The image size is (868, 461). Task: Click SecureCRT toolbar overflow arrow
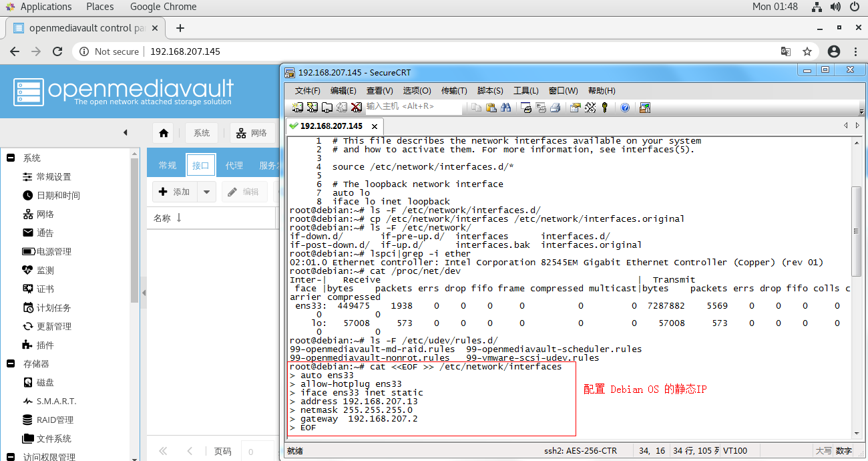click(861, 110)
